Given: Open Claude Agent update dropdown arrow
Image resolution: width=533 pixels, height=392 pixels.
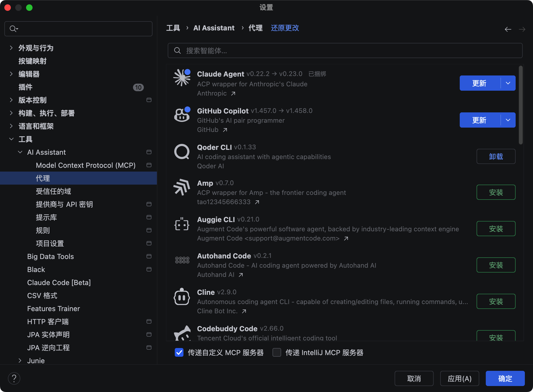Looking at the screenshot, I should point(508,83).
